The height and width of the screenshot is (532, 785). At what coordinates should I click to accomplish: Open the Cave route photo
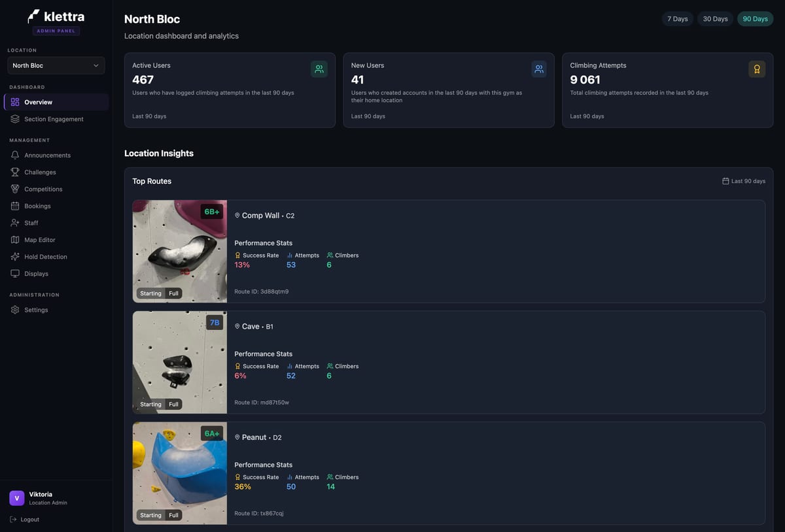pos(180,363)
